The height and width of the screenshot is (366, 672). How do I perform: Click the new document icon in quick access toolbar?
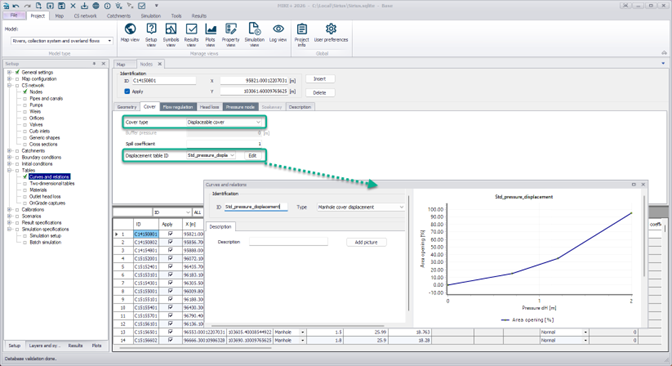pos(39,6)
